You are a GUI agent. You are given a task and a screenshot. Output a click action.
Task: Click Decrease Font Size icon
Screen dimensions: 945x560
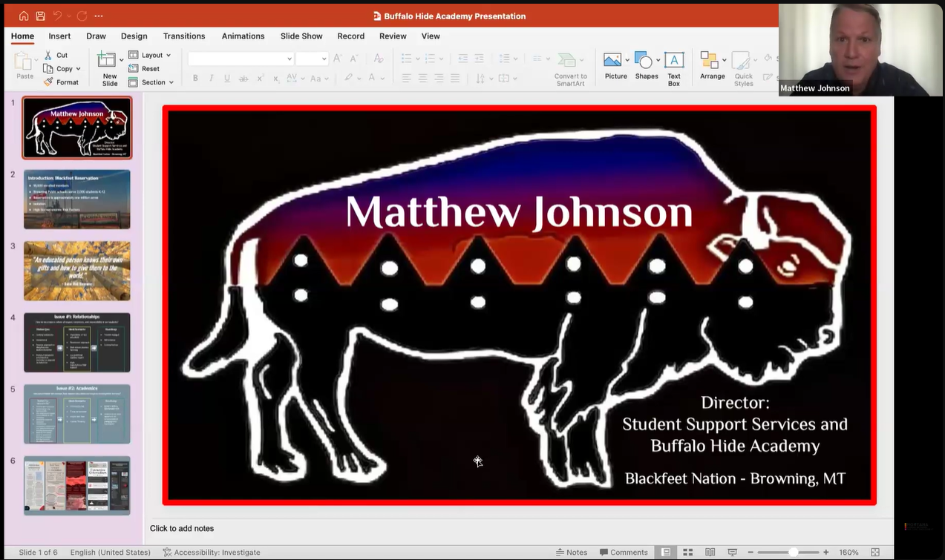pyautogui.click(x=354, y=59)
